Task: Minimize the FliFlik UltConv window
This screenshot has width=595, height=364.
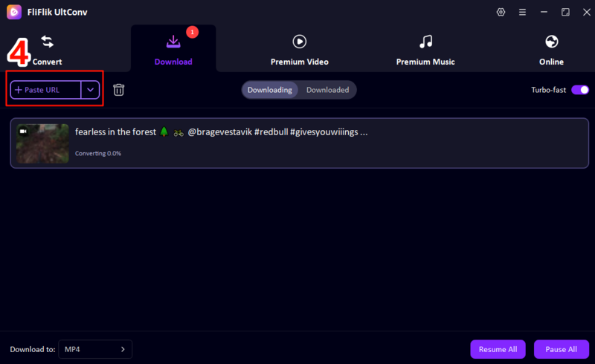Action: [x=544, y=12]
